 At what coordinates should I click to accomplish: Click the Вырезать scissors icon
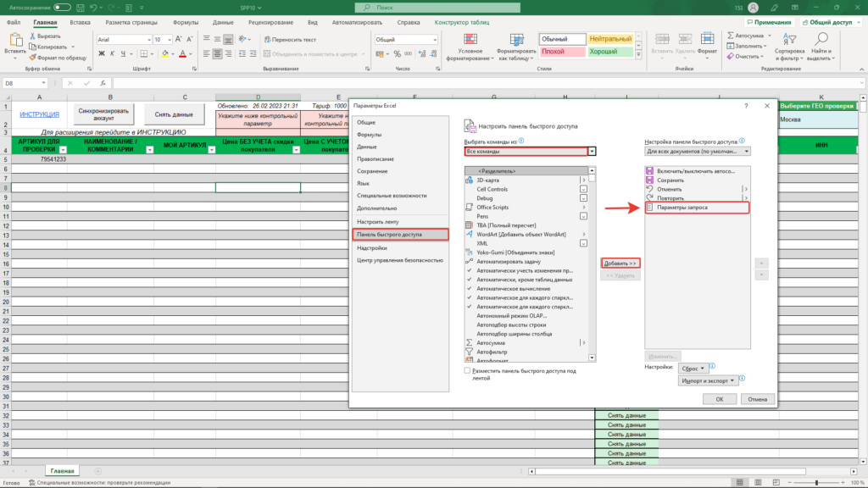[33, 36]
